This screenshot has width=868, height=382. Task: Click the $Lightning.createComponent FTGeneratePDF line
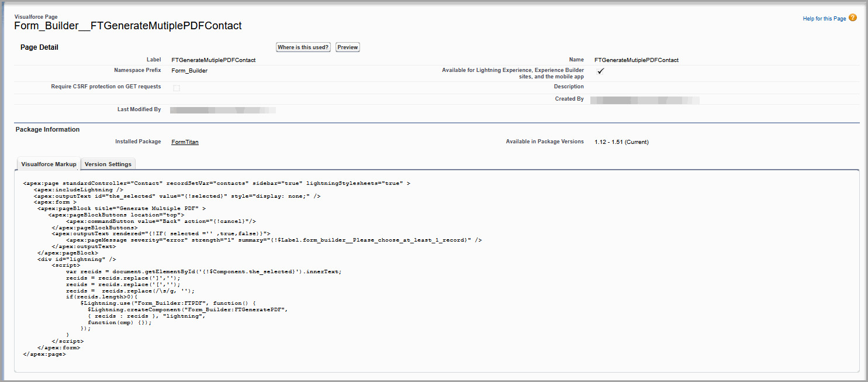pyautogui.click(x=188, y=310)
